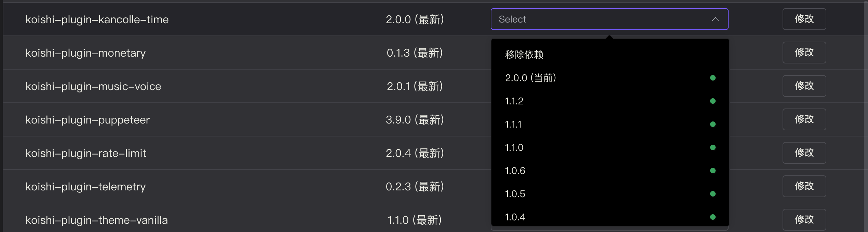Select version 2.0.0 (当前) option
The height and width of the screenshot is (232, 868).
610,78
